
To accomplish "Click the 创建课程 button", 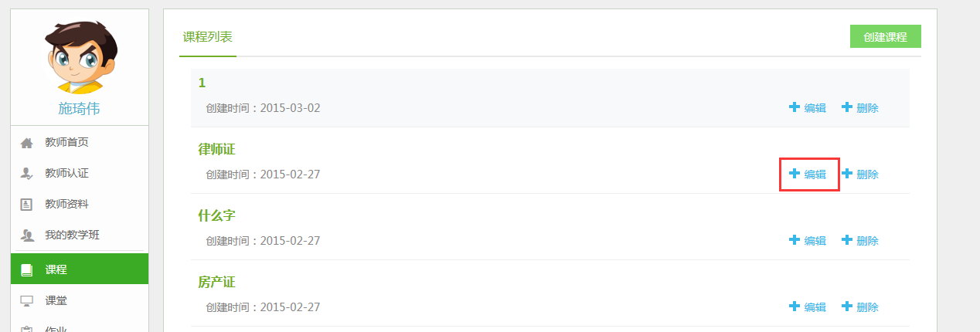I will coord(886,36).
